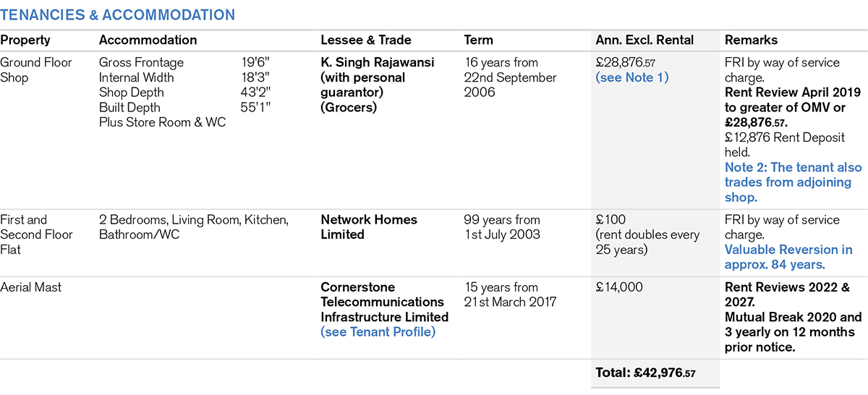868x395 pixels.
Task: Open the '(see Tenant Profile)' link
Action: (x=378, y=332)
